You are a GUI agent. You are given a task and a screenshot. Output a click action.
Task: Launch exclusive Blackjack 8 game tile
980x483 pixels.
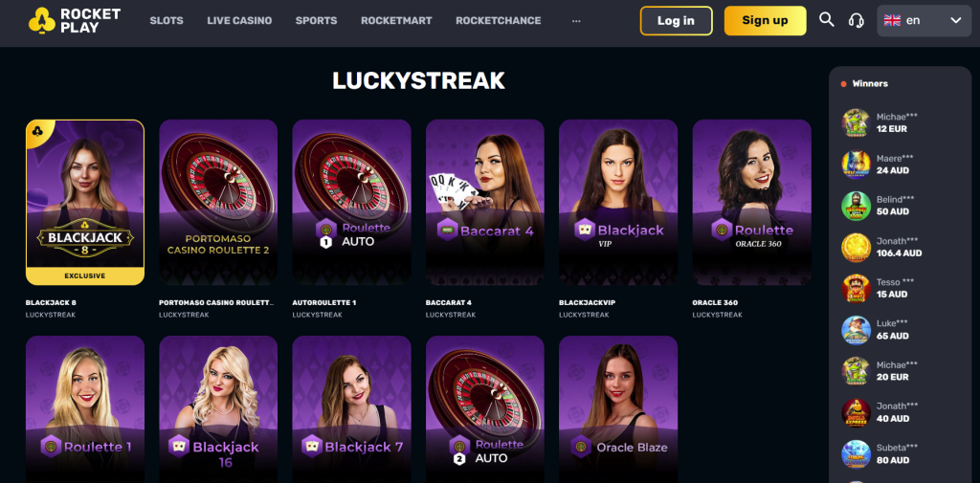coord(85,203)
